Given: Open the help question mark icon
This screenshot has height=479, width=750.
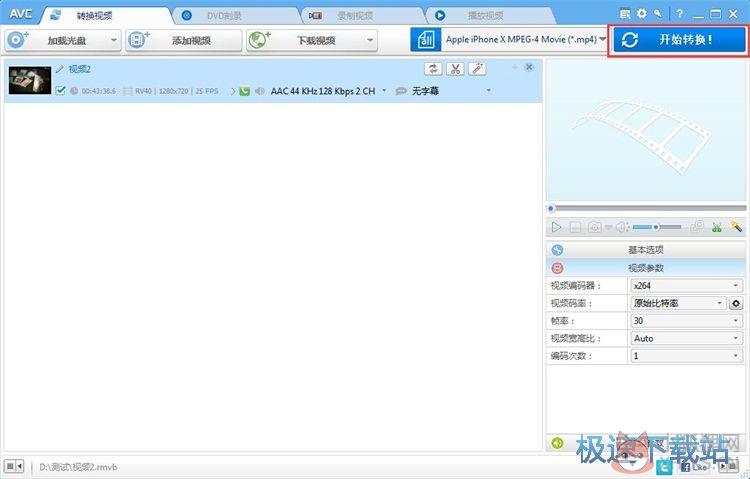Looking at the screenshot, I should [x=679, y=14].
